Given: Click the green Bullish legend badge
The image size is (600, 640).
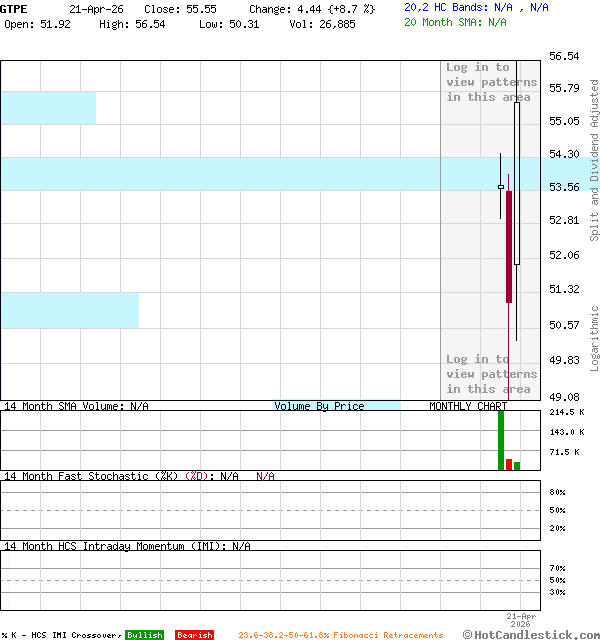Looking at the screenshot, I should [x=144, y=635].
